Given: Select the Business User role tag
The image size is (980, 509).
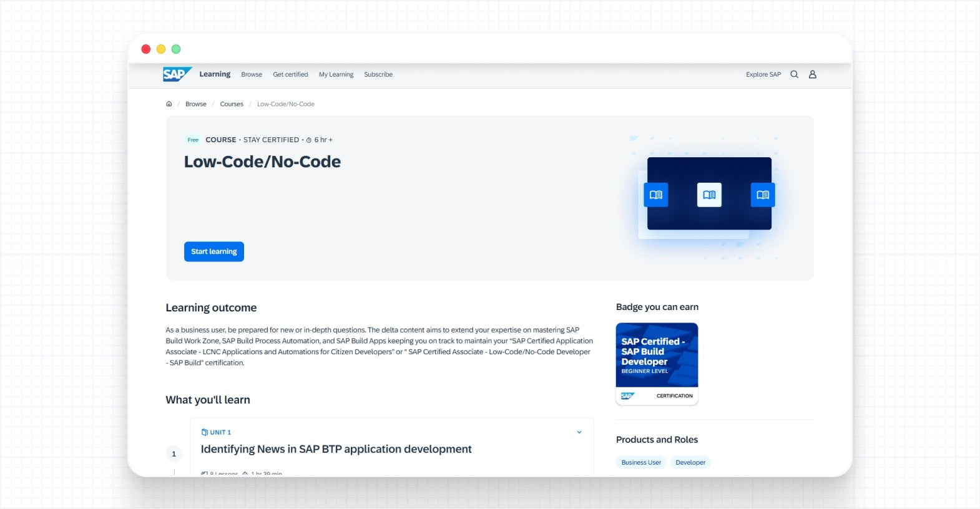Looking at the screenshot, I should coord(641,462).
